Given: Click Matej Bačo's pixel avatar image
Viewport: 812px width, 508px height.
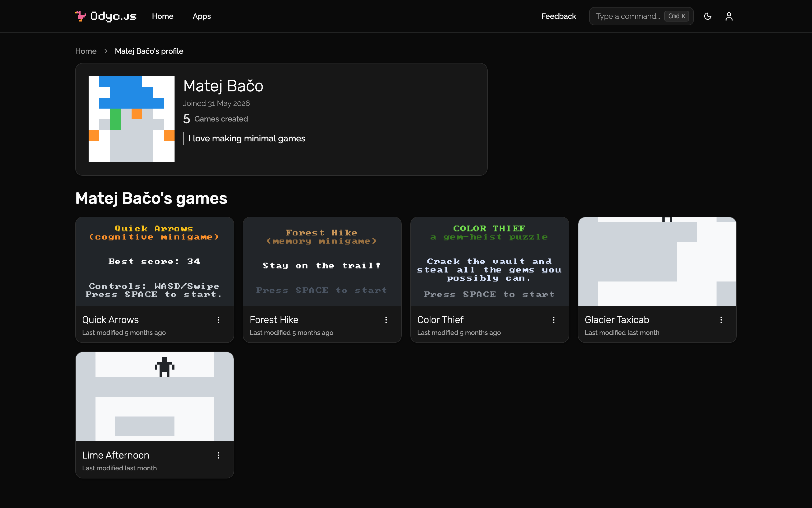Looking at the screenshot, I should click(x=132, y=119).
